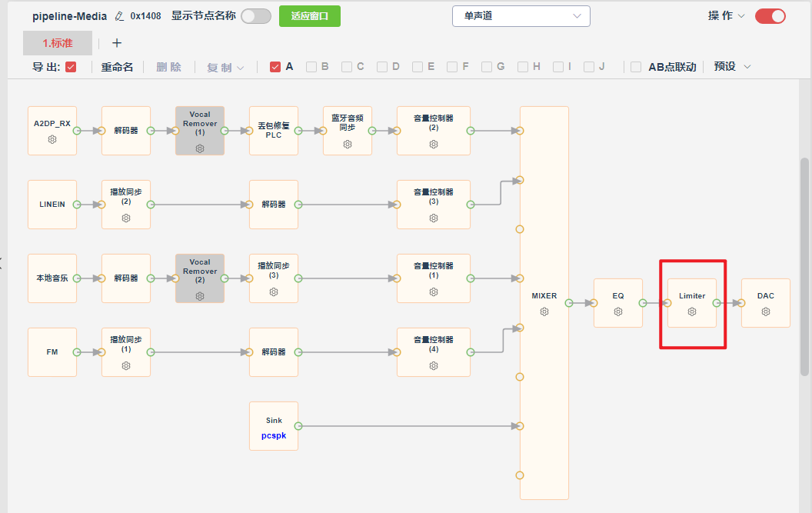Click the 删除 delete button
Image resolution: width=812 pixels, height=513 pixels.
169,67
